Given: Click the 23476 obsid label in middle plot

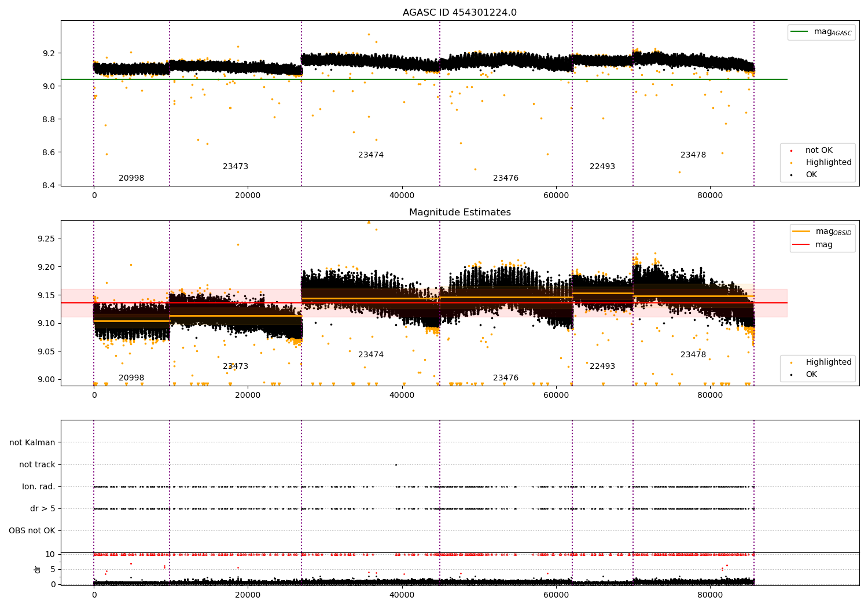Looking at the screenshot, I should click(x=506, y=378).
